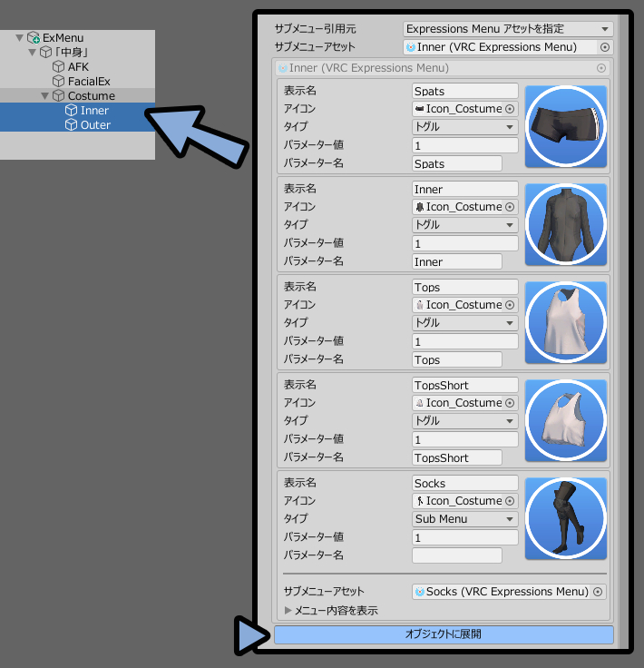Click the Costume cube icon

coord(58,96)
